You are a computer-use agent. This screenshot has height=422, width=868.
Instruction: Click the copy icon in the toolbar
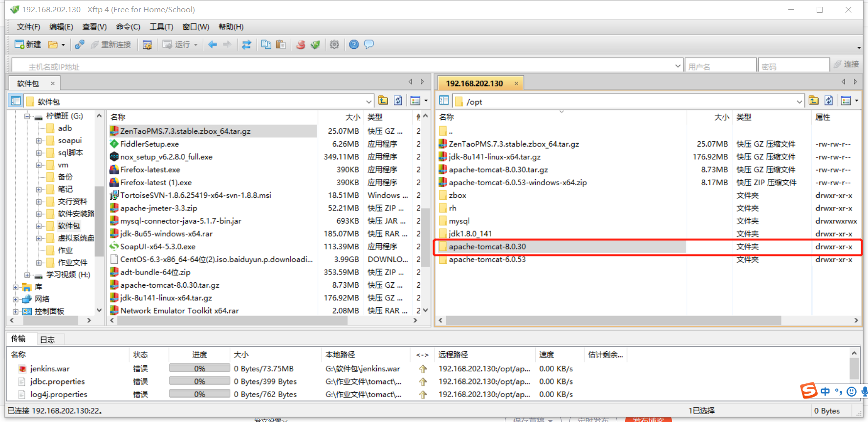point(266,44)
